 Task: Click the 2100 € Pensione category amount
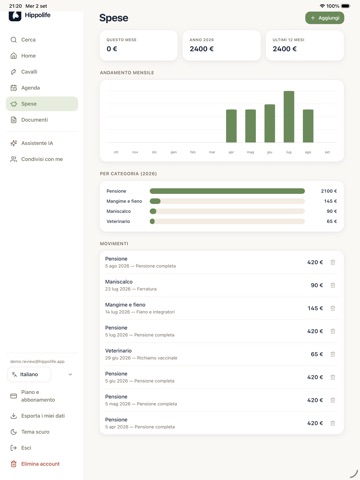(x=329, y=191)
